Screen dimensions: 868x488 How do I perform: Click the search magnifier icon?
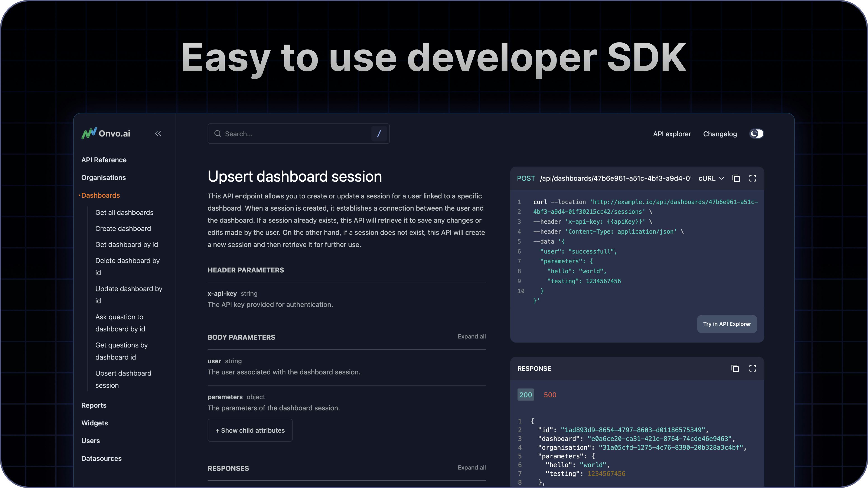pyautogui.click(x=218, y=134)
